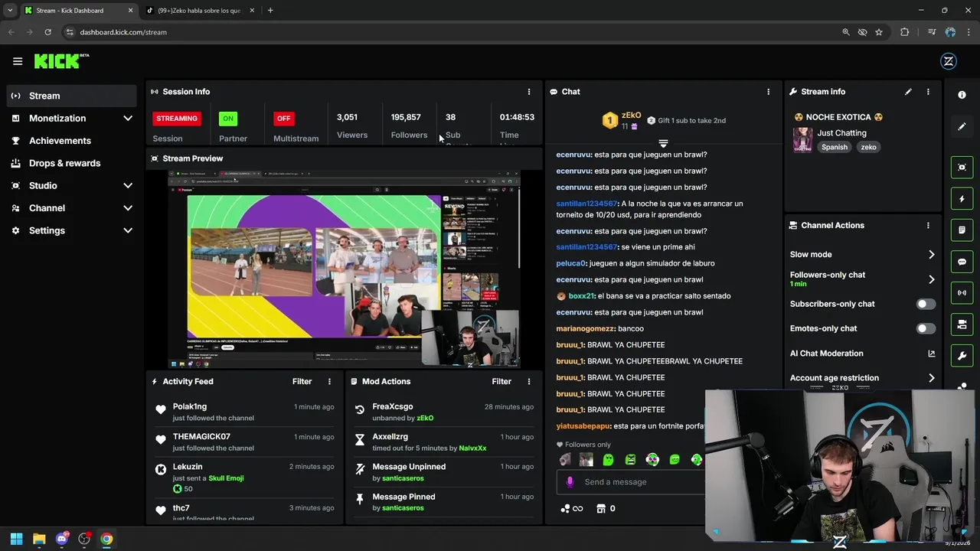Click the red OFF multistream badge

click(283, 119)
